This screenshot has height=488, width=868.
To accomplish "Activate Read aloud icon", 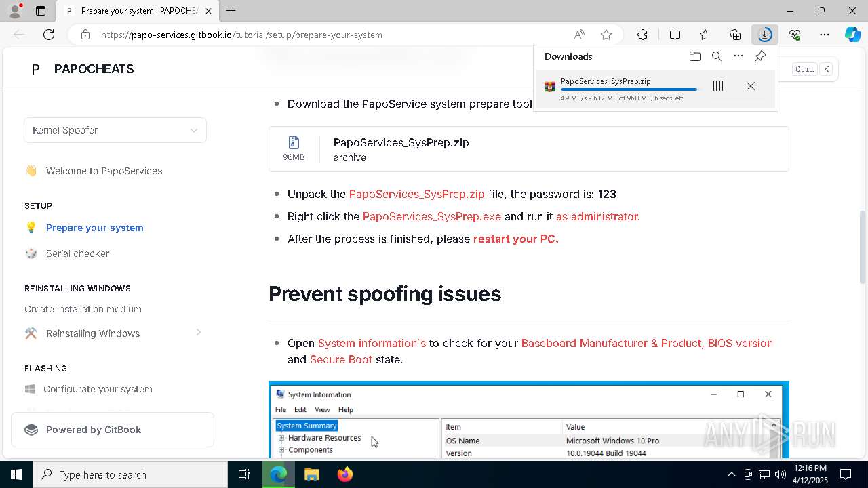I will point(579,35).
